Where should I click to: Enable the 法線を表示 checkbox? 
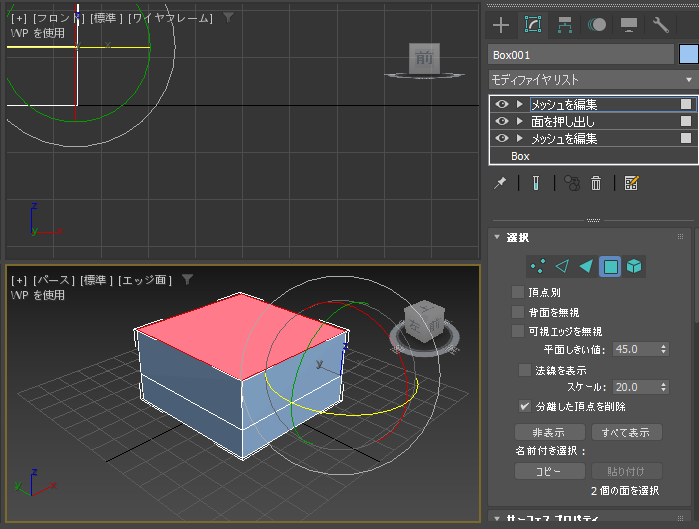[525, 370]
